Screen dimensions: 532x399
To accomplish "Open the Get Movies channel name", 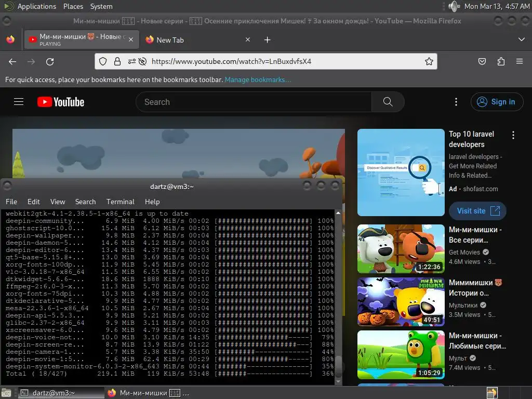I will tap(464, 252).
